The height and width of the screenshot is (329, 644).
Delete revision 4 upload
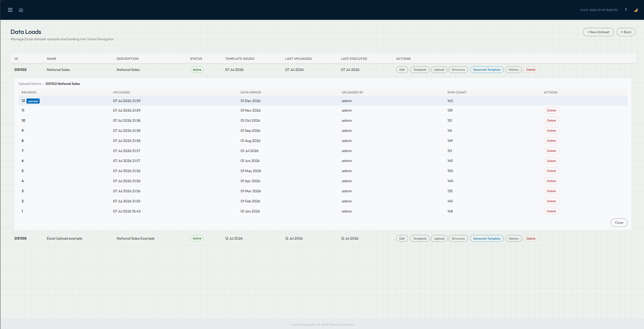551,181
